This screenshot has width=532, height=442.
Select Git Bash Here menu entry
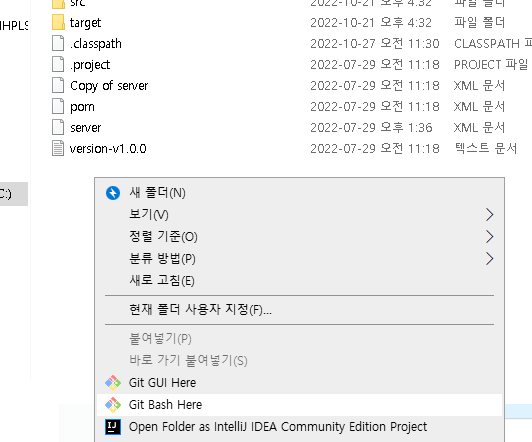click(x=299, y=405)
